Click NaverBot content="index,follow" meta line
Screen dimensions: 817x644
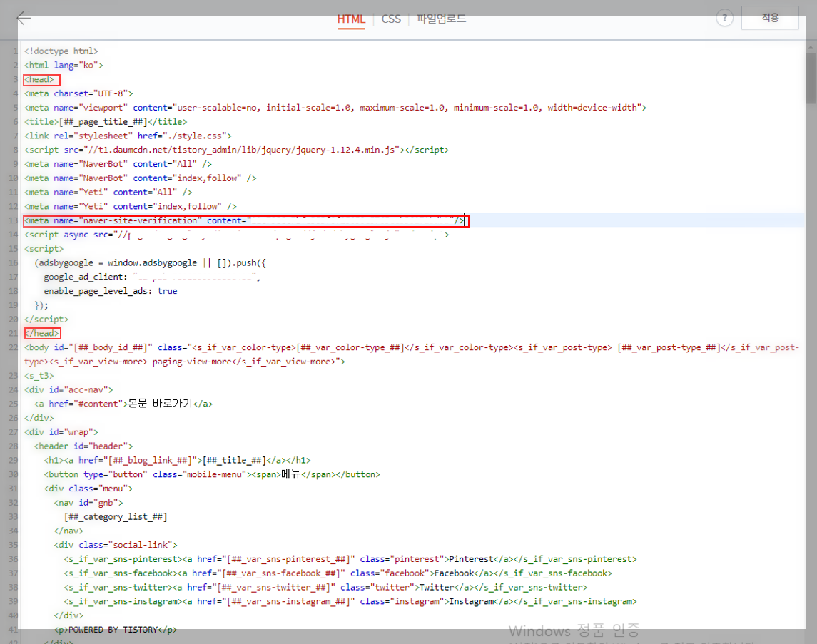click(140, 178)
